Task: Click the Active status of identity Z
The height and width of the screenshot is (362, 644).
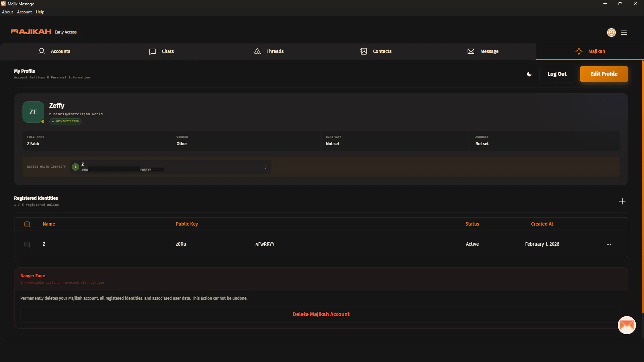Action: [x=472, y=244]
